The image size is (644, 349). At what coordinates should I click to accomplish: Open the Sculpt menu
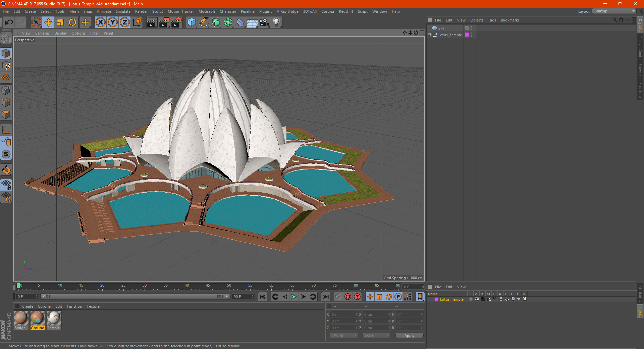tap(157, 11)
